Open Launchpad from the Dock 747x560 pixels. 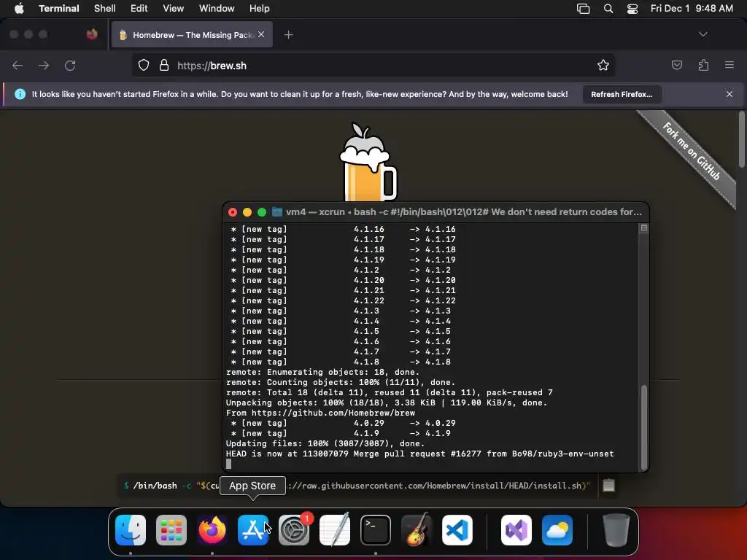pyautogui.click(x=171, y=530)
